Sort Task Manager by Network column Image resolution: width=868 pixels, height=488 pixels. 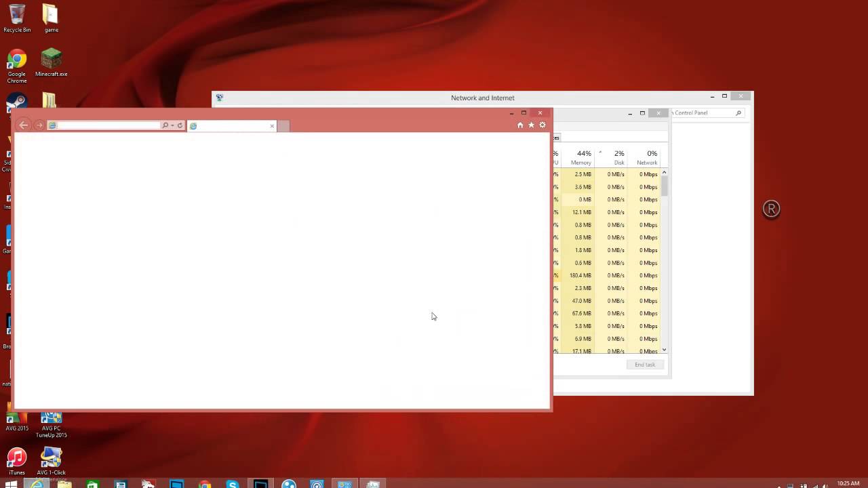pyautogui.click(x=644, y=158)
